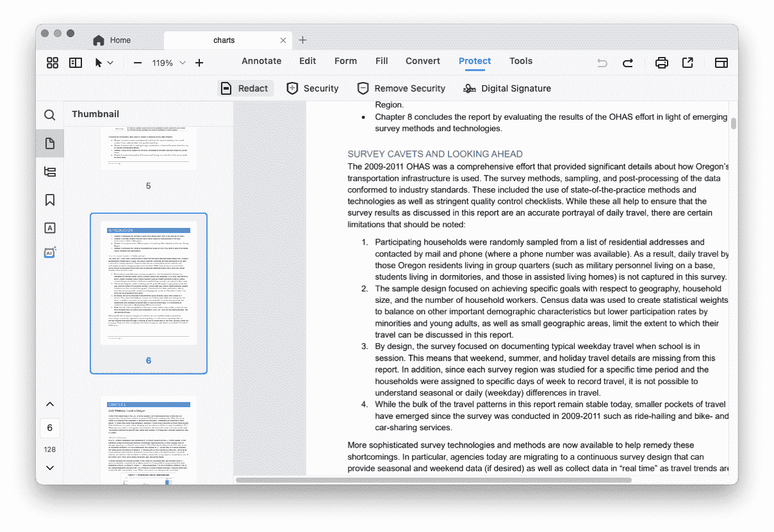Toggle the right panel view icon

pos(721,63)
